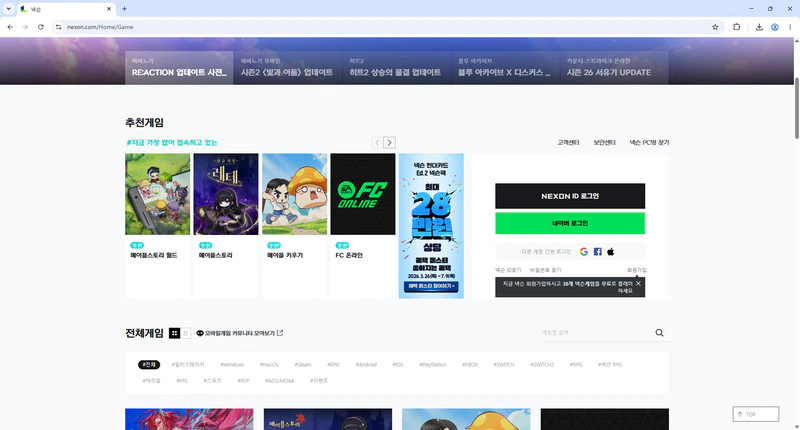This screenshot has width=800, height=430.
Task: Filter games by #Android tag
Action: tap(366, 365)
